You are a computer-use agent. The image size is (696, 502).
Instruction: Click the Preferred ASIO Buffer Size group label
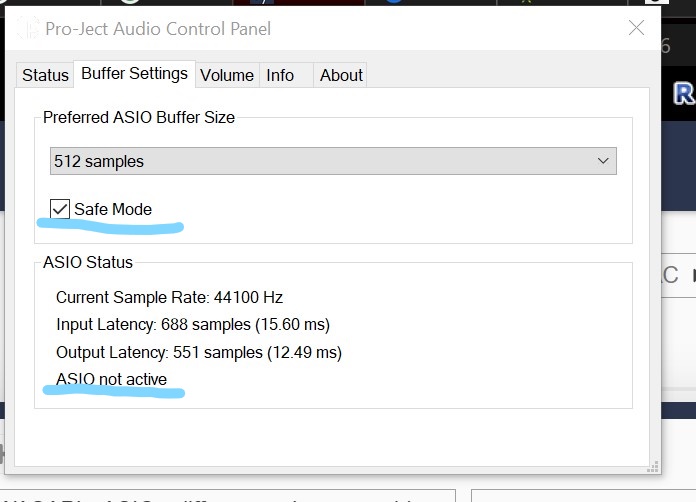138,118
